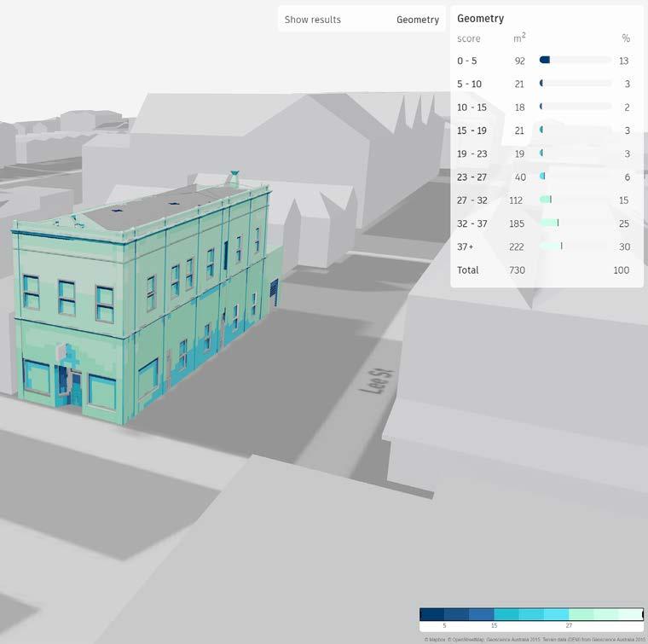648x644 pixels.
Task: Pick the darkest navy swatch in color legend
Action: click(x=432, y=614)
